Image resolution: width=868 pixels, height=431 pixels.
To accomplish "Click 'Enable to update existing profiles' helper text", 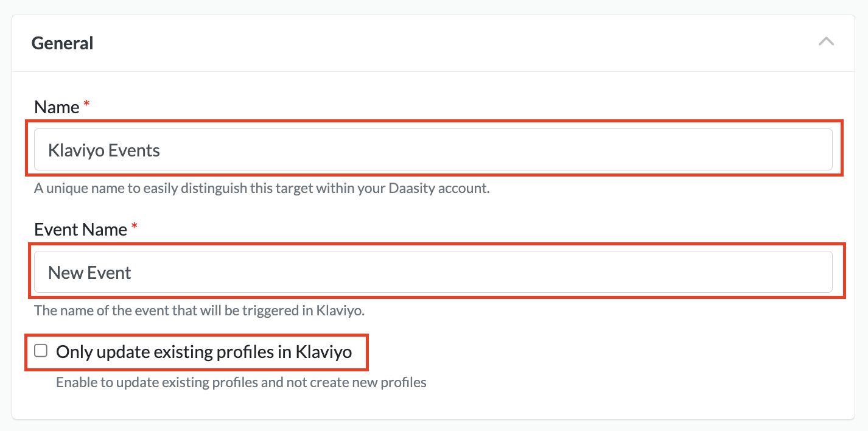I will 241,383.
